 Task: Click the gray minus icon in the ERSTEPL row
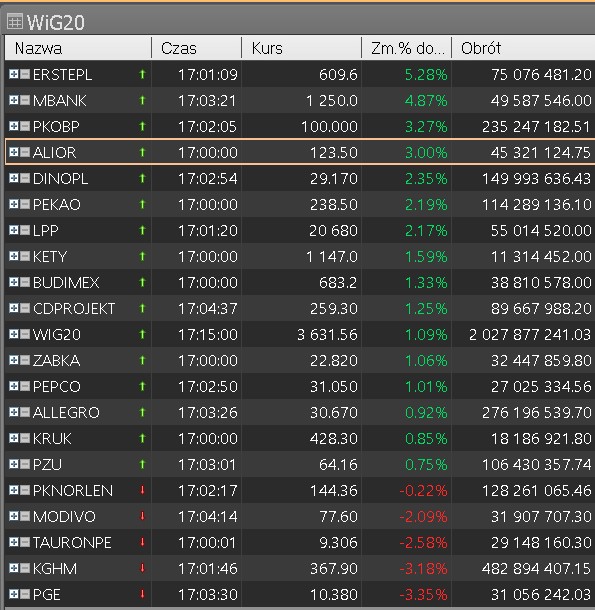coord(25,74)
